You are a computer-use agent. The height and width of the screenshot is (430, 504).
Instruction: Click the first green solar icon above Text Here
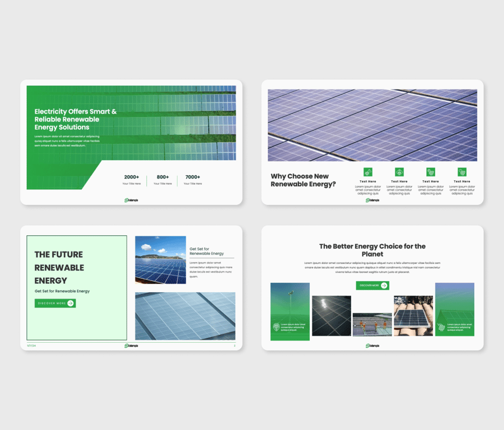(x=368, y=172)
